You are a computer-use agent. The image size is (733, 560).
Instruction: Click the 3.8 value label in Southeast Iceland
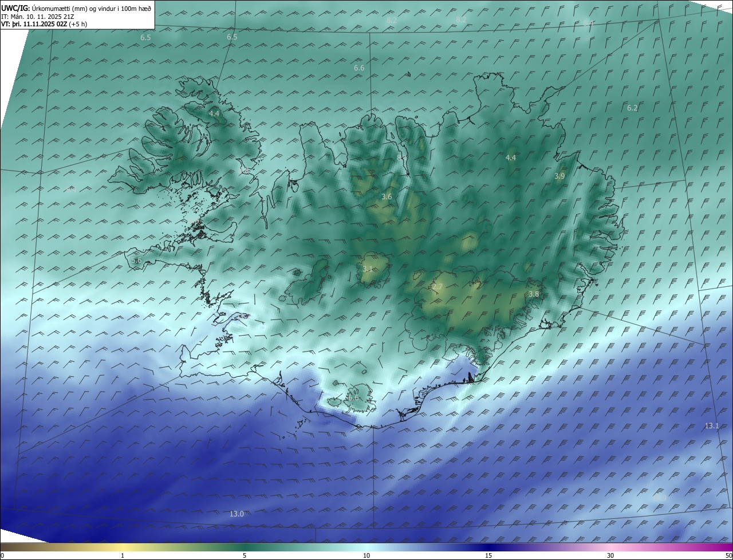click(534, 294)
